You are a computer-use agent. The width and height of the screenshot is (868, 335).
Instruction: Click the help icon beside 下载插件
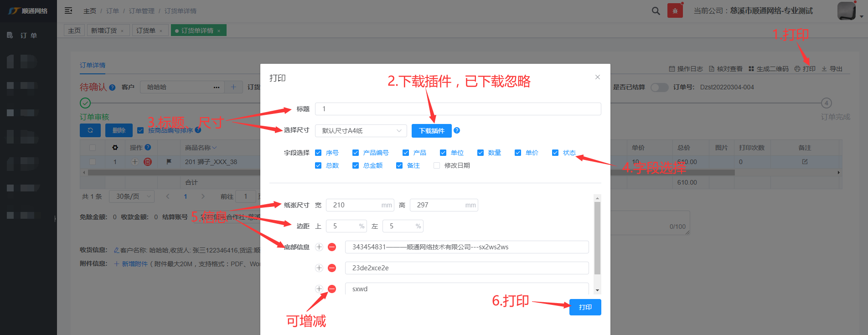point(457,130)
